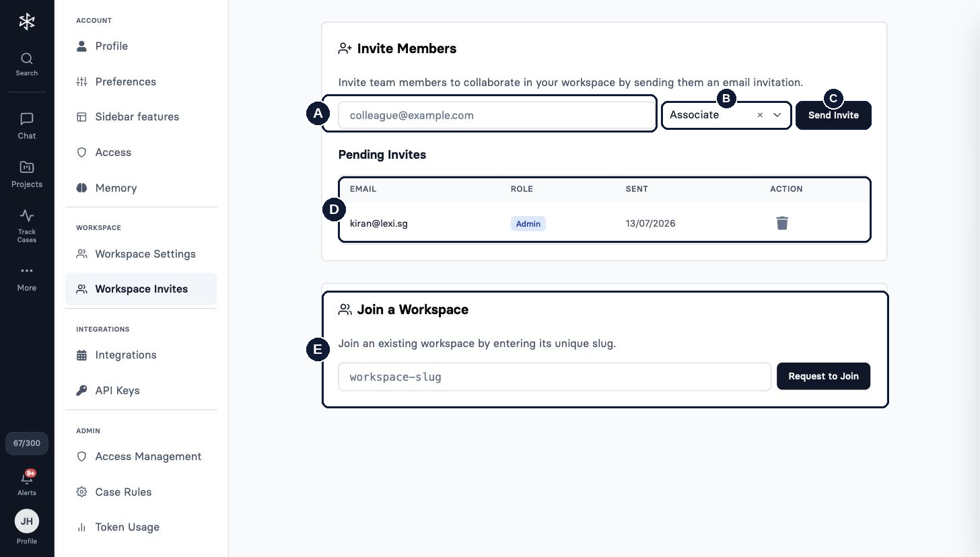Go to Sidebar features settings
980x557 pixels.
point(141,117)
